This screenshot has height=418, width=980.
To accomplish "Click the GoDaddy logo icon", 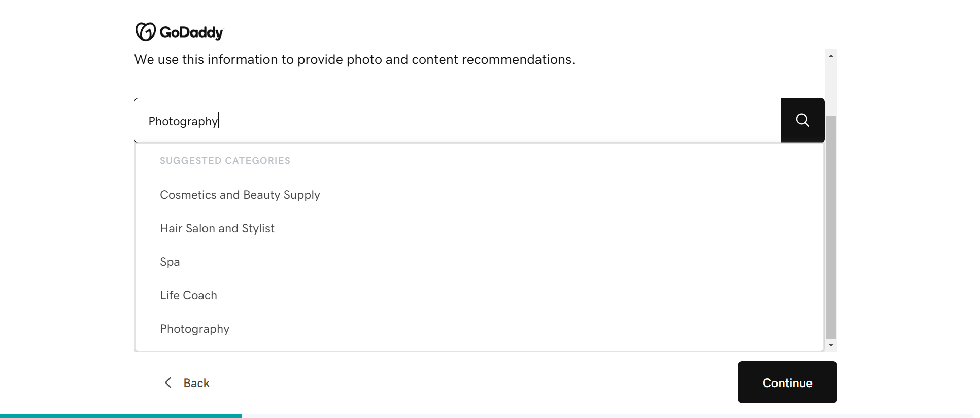I will 145,31.
